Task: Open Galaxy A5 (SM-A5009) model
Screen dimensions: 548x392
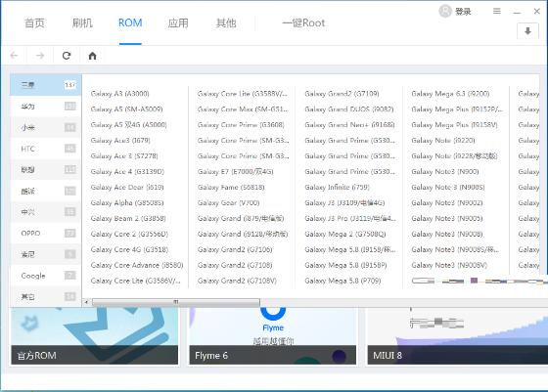Action: [126, 109]
